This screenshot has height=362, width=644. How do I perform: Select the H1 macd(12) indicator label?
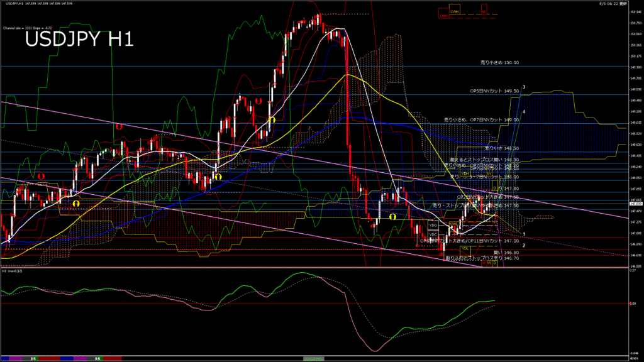coord(13,271)
